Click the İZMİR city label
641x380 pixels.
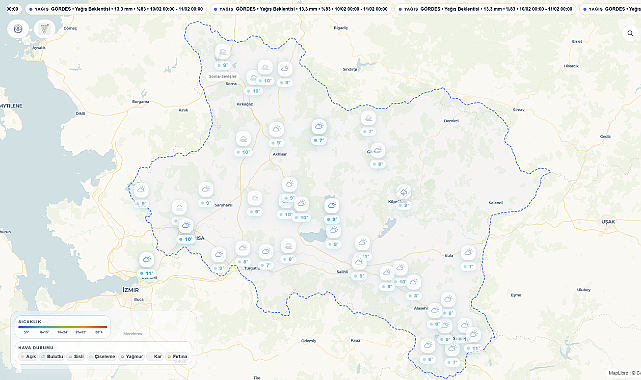[131, 290]
